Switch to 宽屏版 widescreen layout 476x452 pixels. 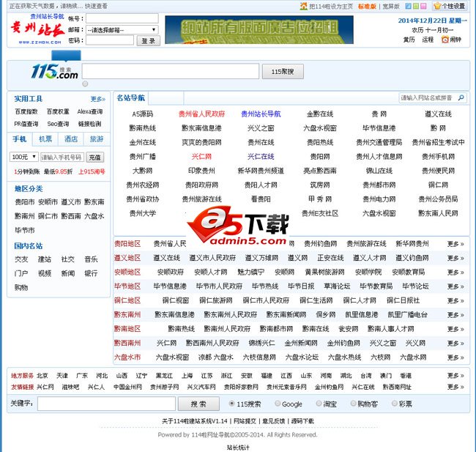pos(391,7)
